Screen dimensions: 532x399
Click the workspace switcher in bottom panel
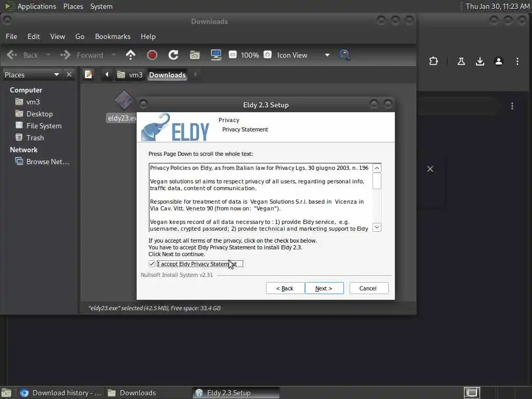tap(472, 393)
